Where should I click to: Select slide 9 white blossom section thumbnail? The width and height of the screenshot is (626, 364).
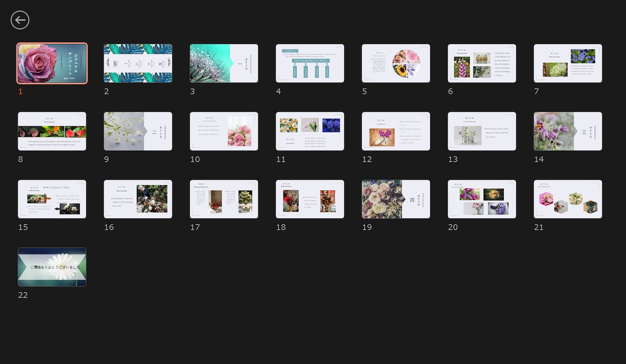click(x=138, y=131)
